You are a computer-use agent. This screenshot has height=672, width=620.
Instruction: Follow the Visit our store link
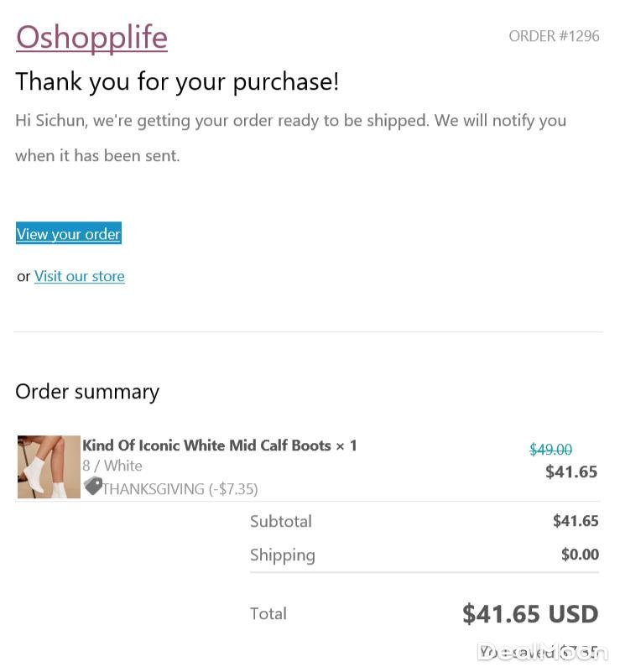(80, 276)
